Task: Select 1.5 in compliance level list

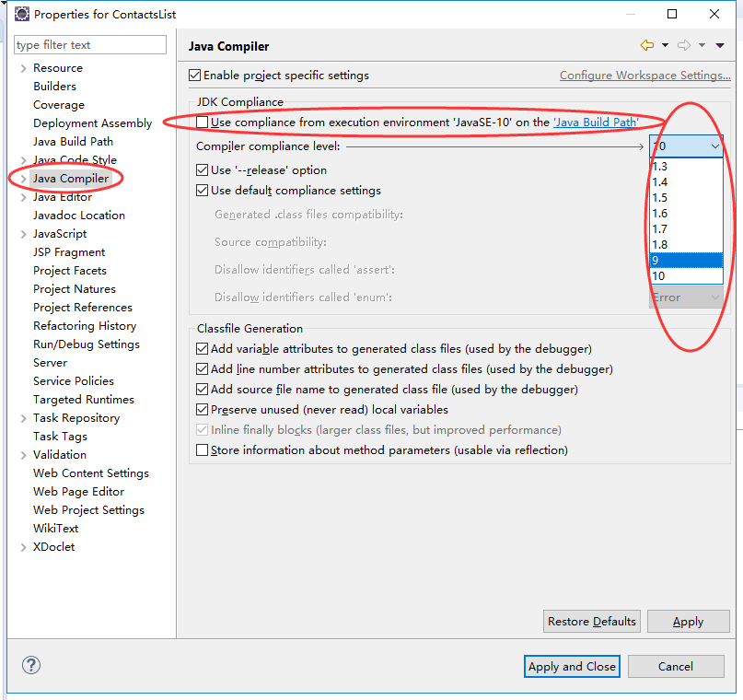Action: click(x=686, y=198)
